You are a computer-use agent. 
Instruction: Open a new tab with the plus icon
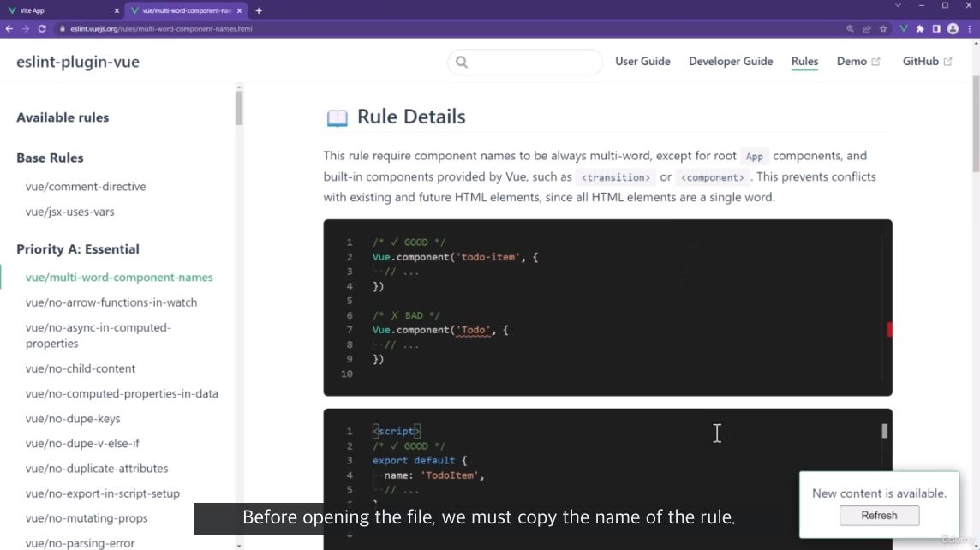(x=259, y=10)
